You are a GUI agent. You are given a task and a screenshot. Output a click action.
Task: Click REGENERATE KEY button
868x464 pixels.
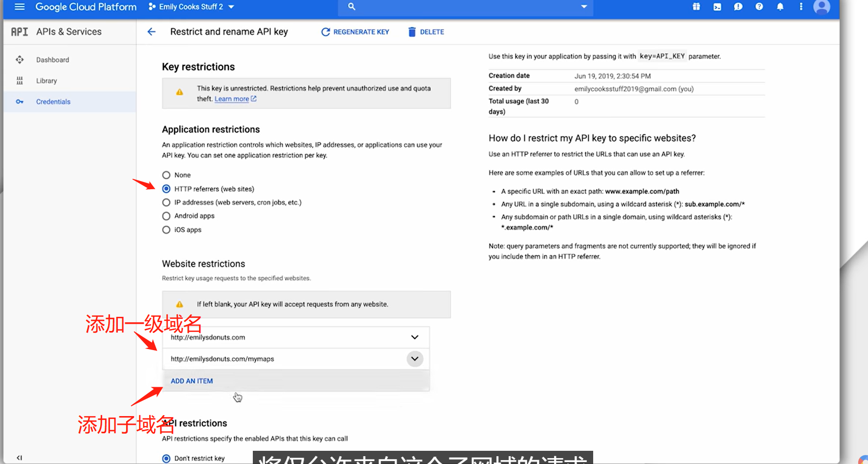pyautogui.click(x=355, y=32)
